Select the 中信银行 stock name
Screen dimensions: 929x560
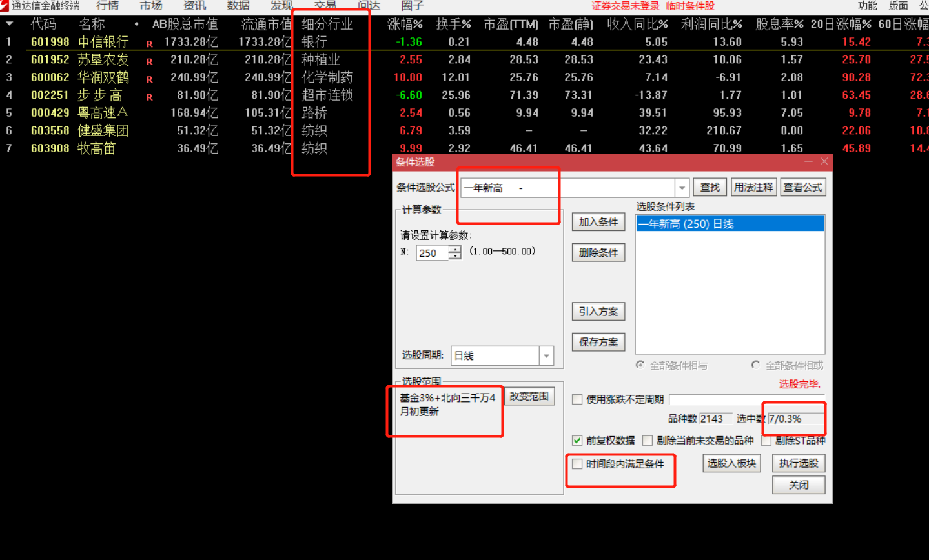pos(103,42)
